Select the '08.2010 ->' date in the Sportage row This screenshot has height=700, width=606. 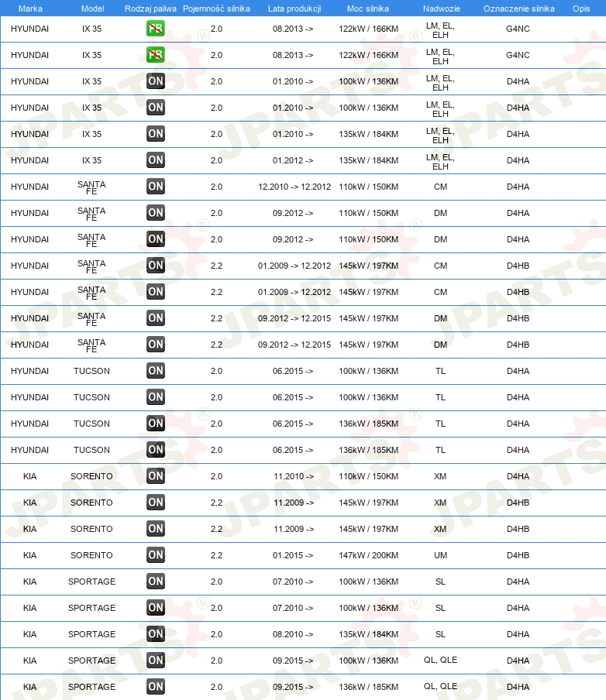pos(293,634)
